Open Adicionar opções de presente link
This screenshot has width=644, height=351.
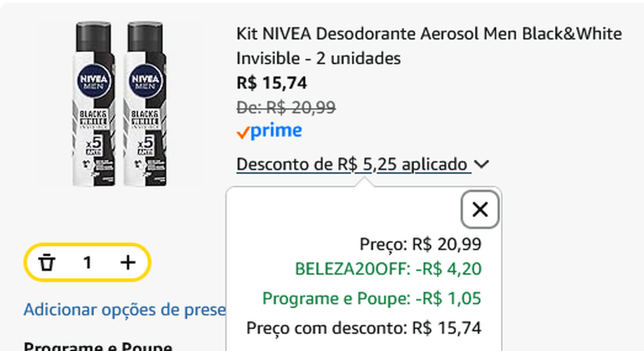click(x=124, y=310)
